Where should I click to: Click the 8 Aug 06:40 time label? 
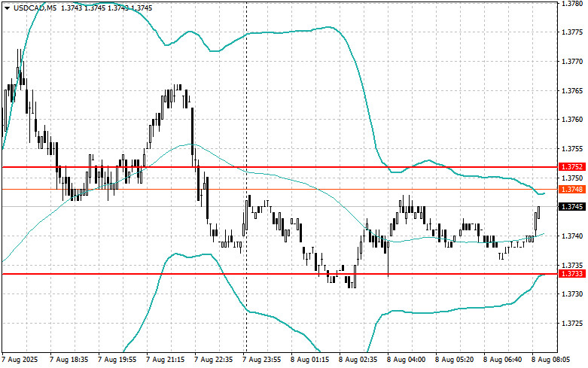click(x=502, y=360)
